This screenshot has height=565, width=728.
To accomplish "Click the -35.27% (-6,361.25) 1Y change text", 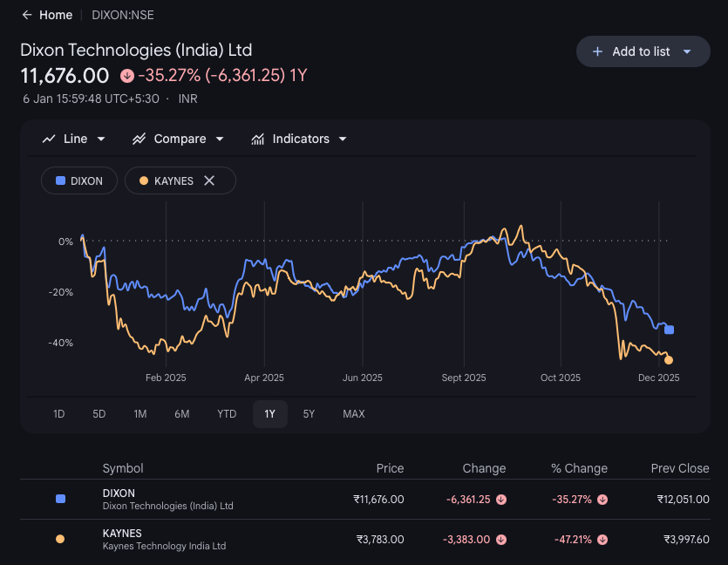I will pos(223,75).
